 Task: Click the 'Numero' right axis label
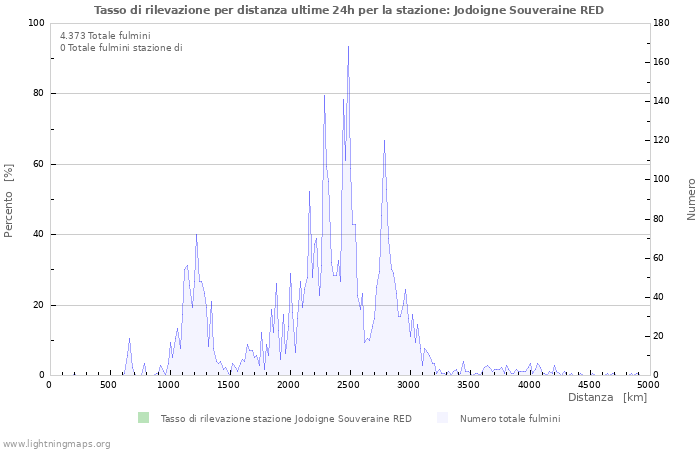coord(691,200)
